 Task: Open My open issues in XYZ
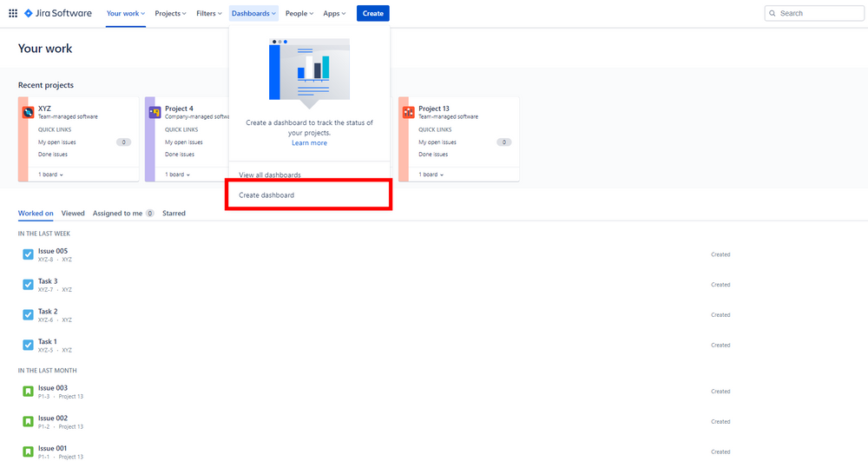click(x=57, y=142)
